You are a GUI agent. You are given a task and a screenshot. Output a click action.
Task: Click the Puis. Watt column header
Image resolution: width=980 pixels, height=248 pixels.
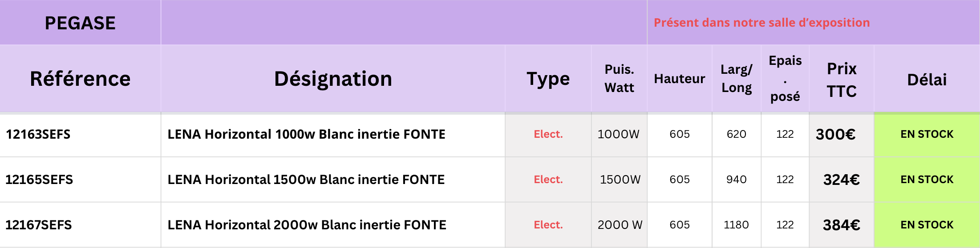click(619, 79)
